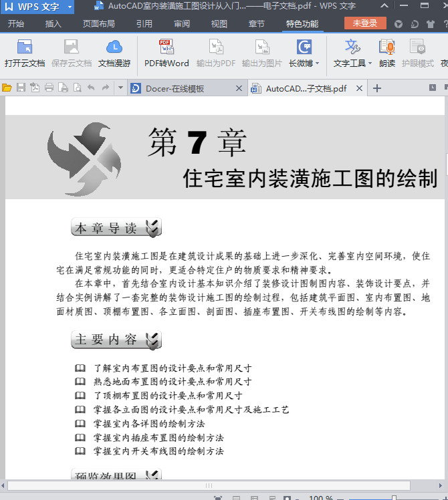
Task: Click horizontal scrollbar right arrow
Action: pyautogui.click(x=441, y=486)
